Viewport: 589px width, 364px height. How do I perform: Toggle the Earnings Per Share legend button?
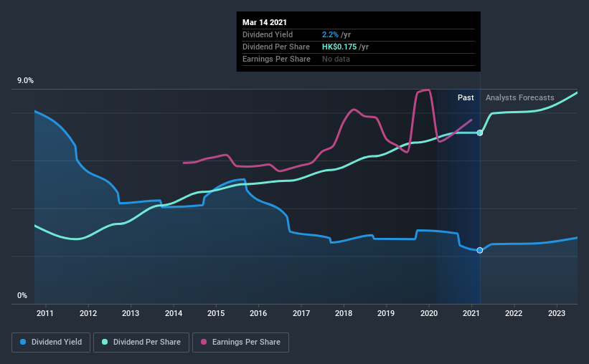click(x=241, y=343)
